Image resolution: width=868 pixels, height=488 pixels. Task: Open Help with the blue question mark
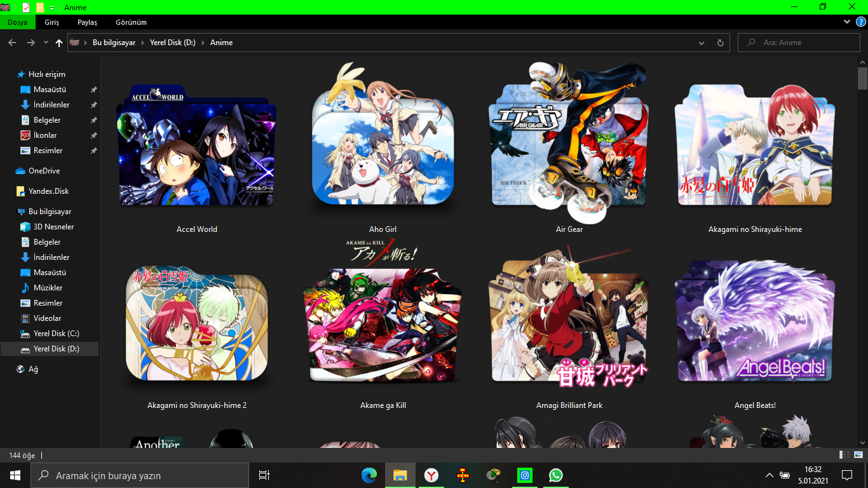(861, 22)
